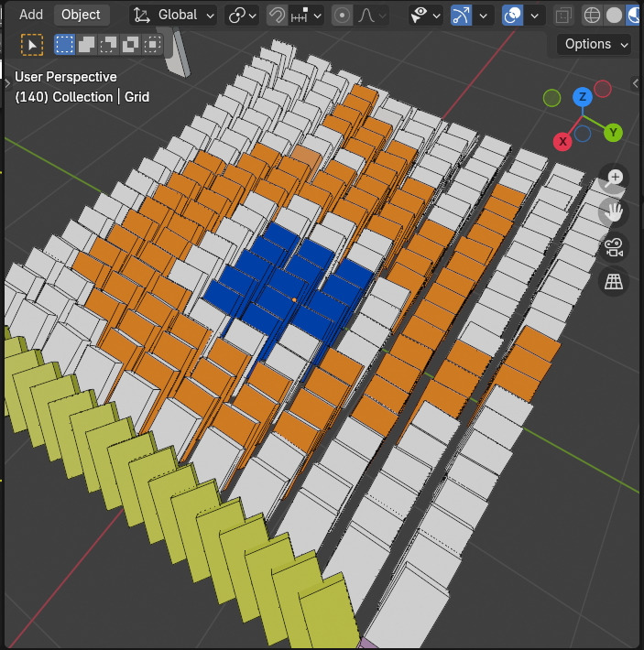Choose the Set new selection mode

pyautogui.click(x=64, y=44)
